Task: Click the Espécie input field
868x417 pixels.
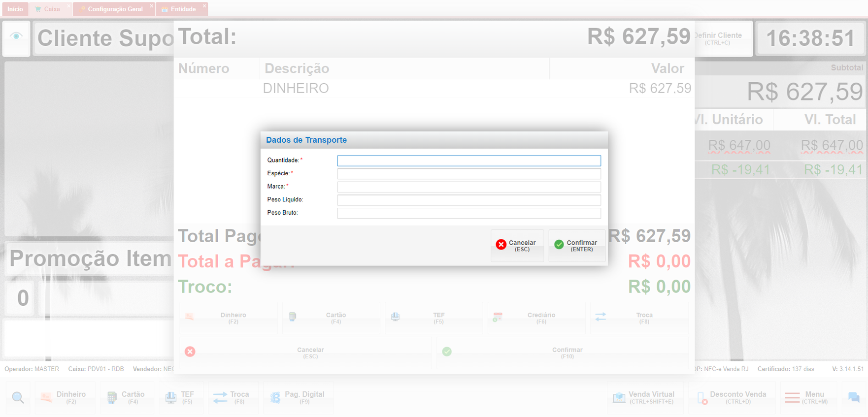Action: point(468,174)
